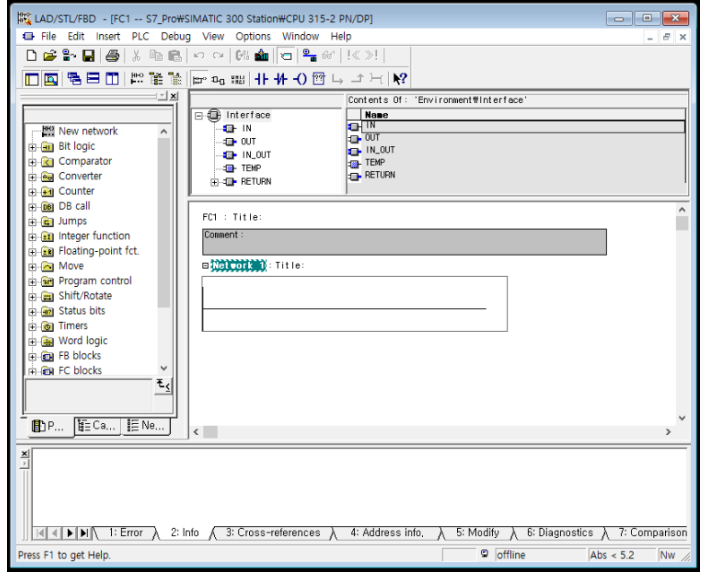Viewport: 718px width, 579px height.
Task: Click the Cut scissors icon
Action: 136,56
